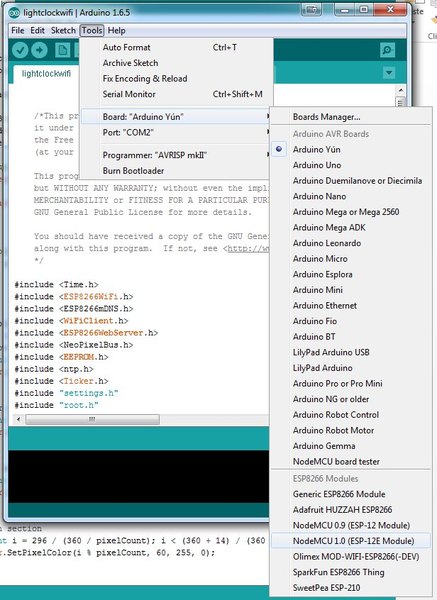Select Arduino Duemilanove or Diecimila board

(x=351, y=181)
